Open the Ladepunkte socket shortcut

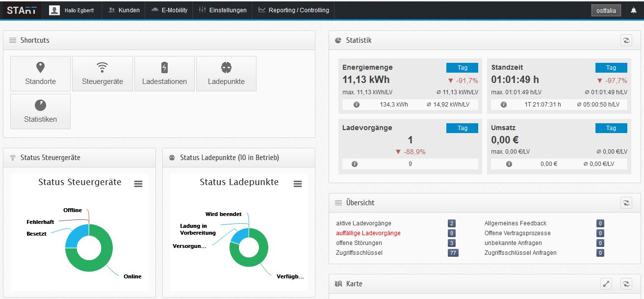pyautogui.click(x=226, y=74)
